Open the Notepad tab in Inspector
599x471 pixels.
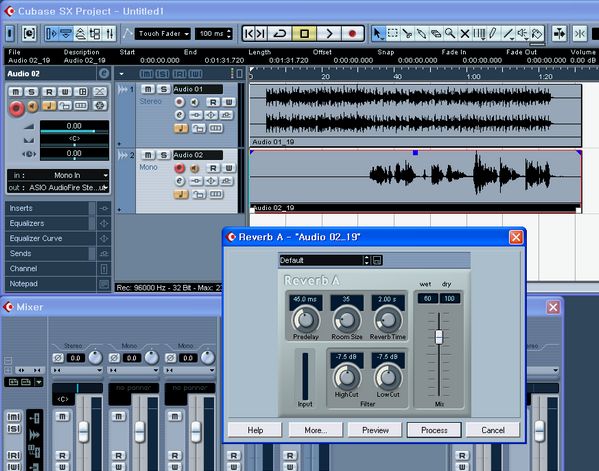51,284
